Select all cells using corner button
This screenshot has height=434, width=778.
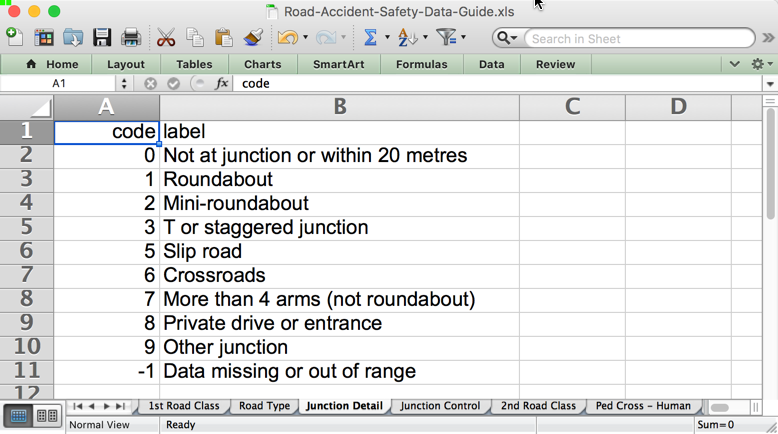(27, 107)
